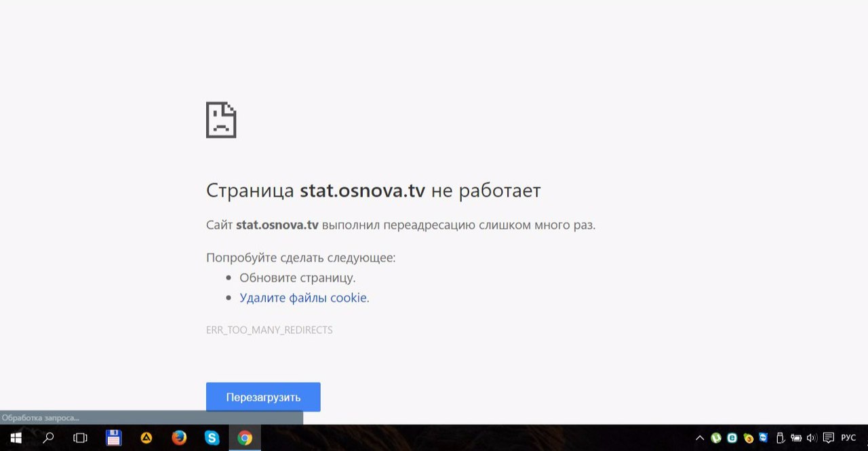The image size is (868, 451).
Task: Open the Windows Start menu
Action: [x=16, y=438]
